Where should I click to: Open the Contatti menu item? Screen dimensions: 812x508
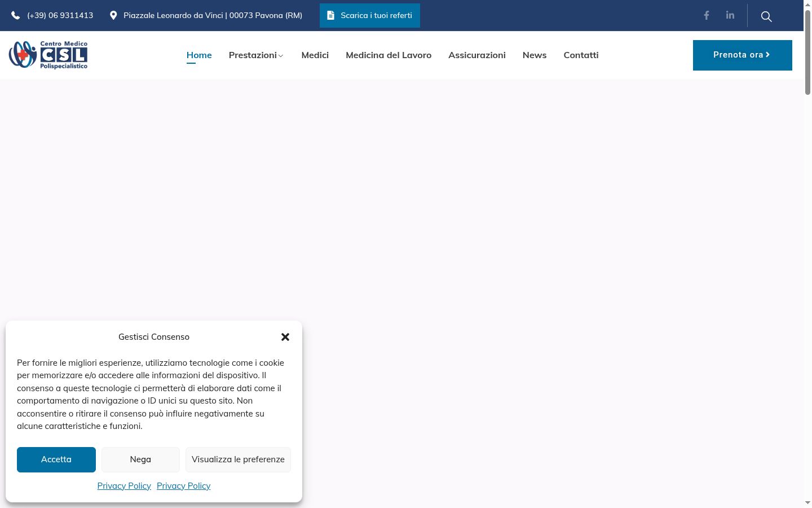pos(581,55)
